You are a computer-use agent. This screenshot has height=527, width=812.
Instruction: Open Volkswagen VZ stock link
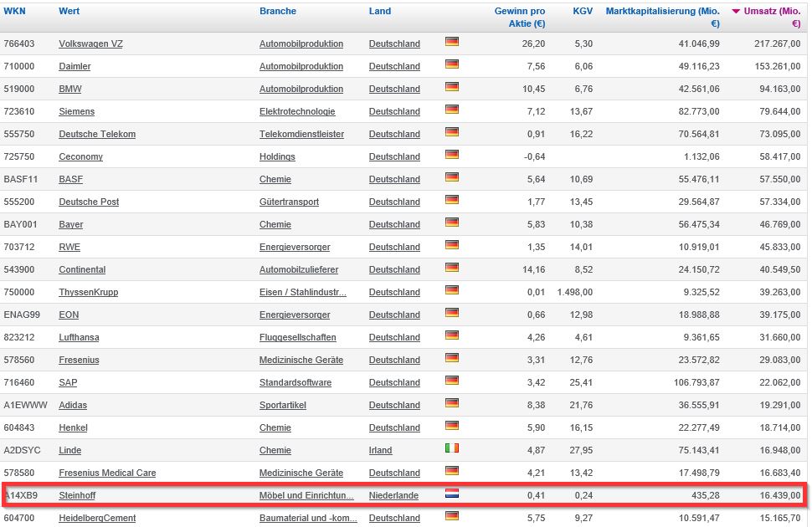point(90,44)
